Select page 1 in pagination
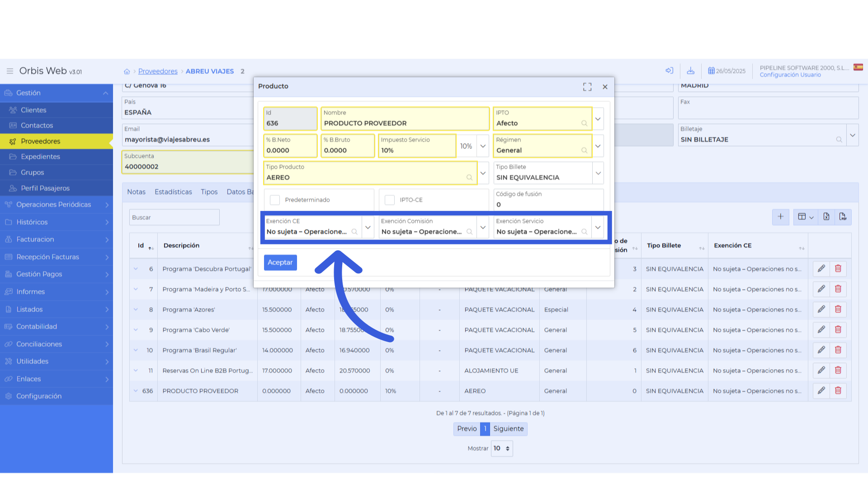 [x=485, y=429]
